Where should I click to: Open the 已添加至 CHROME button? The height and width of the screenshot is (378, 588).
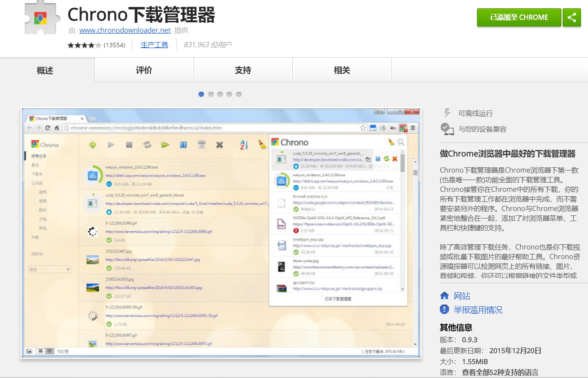pos(519,17)
